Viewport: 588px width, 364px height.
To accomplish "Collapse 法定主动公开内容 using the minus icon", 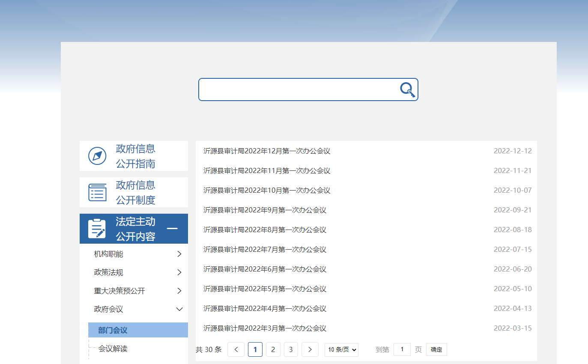I will click(172, 229).
